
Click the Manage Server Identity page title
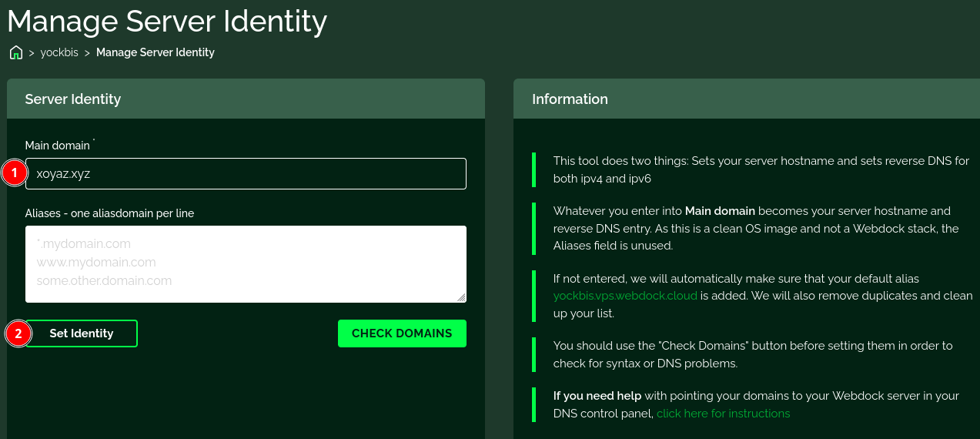167,22
